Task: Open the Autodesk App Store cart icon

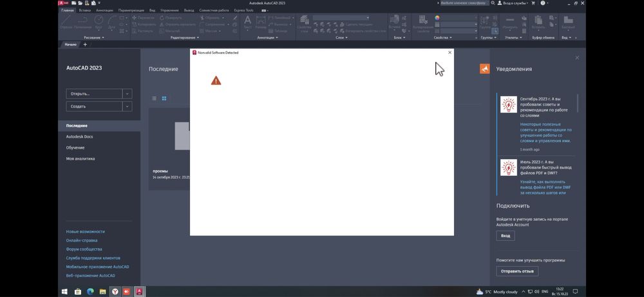Action: (x=533, y=3)
